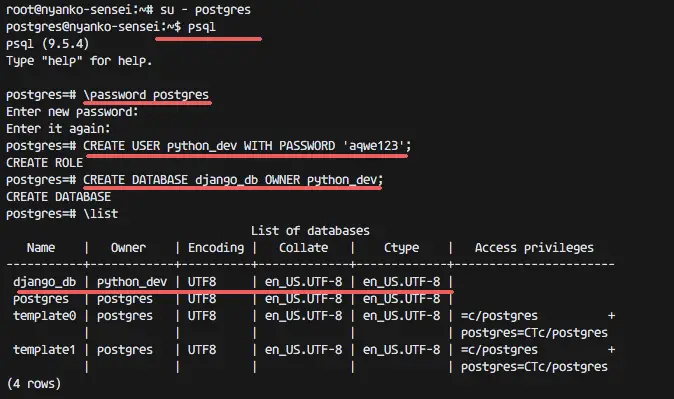The height and width of the screenshot is (399, 674).
Task: Click the 'Enter new password:' prompt
Action: (72, 112)
